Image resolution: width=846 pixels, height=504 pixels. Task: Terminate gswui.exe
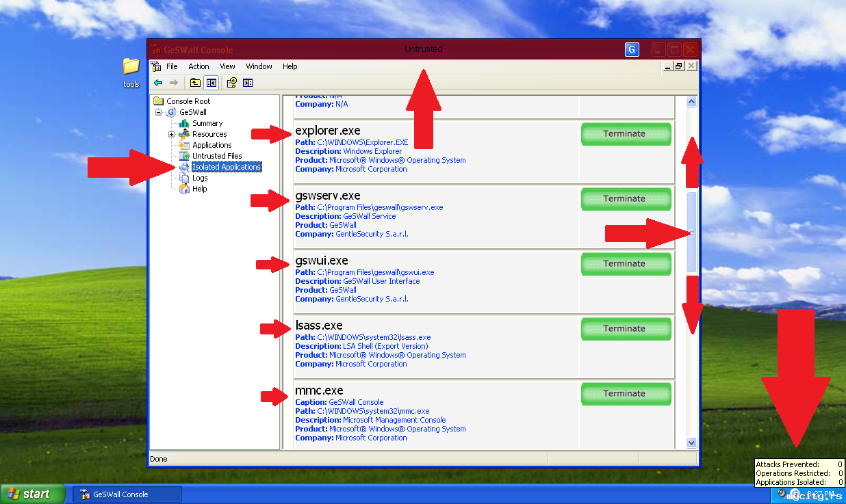click(626, 264)
